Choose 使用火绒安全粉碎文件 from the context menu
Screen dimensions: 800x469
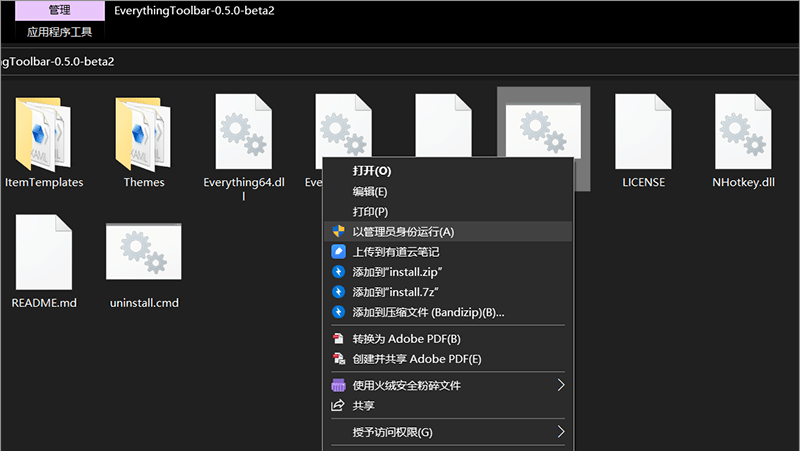coord(448,385)
